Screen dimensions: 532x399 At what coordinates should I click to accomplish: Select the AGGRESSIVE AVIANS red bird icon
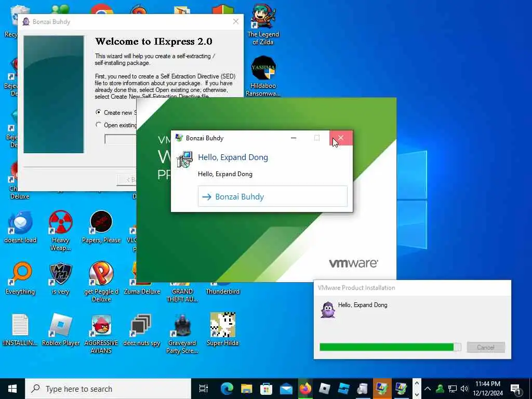[101, 333]
